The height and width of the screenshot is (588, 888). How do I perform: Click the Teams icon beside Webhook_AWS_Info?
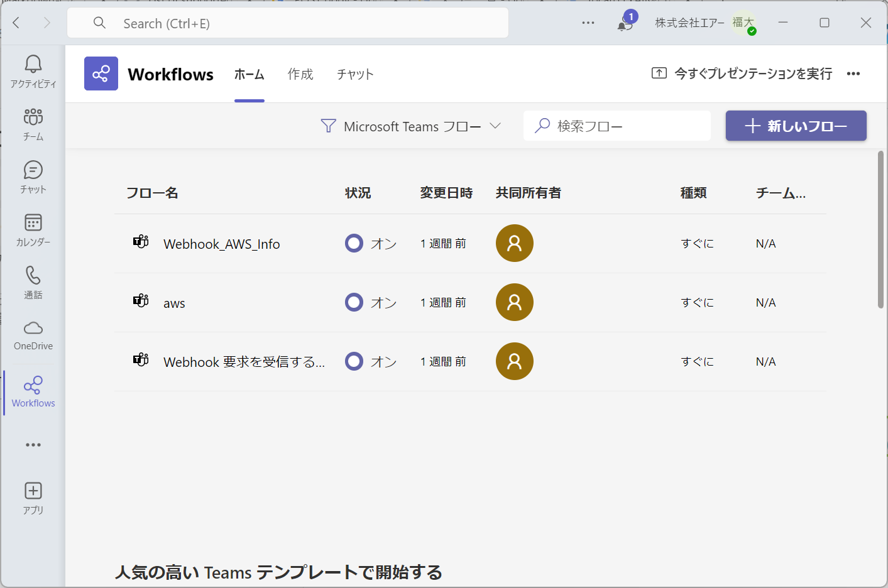pyautogui.click(x=141, y=242)
